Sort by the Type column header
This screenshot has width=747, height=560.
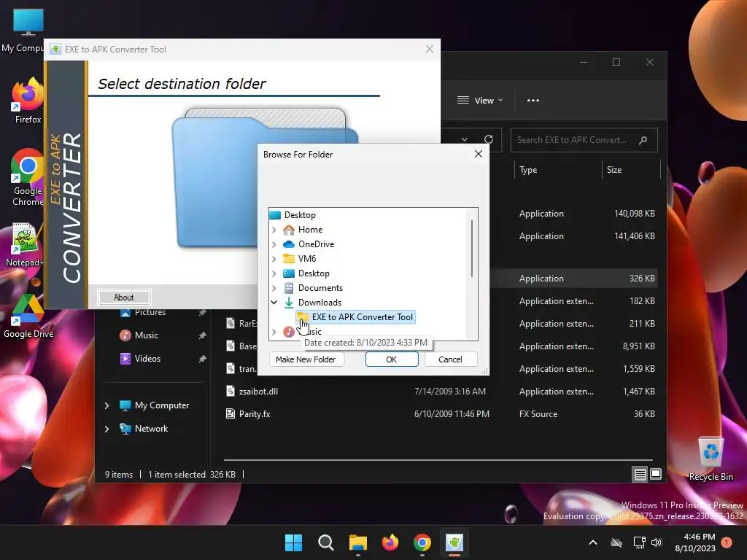coord(557,170)
